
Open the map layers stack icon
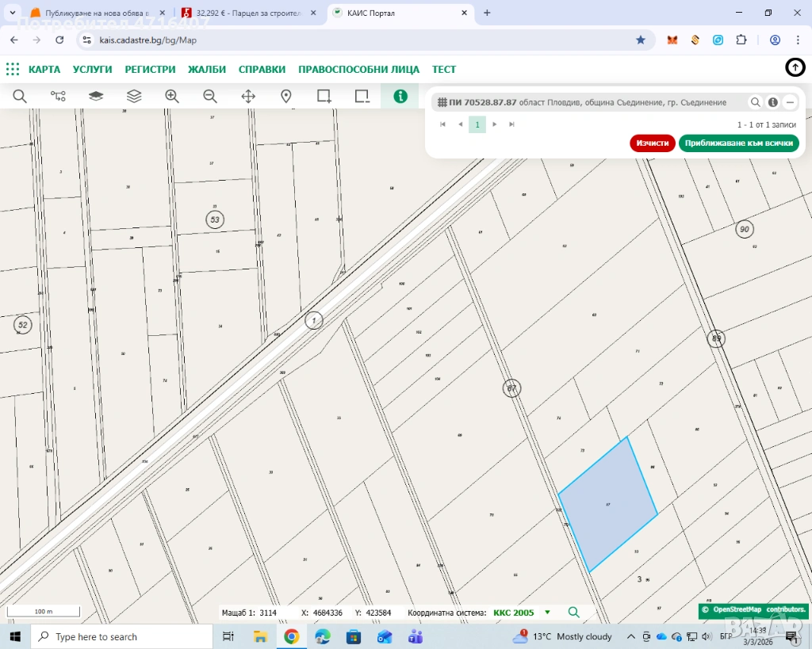pos(134,96)
